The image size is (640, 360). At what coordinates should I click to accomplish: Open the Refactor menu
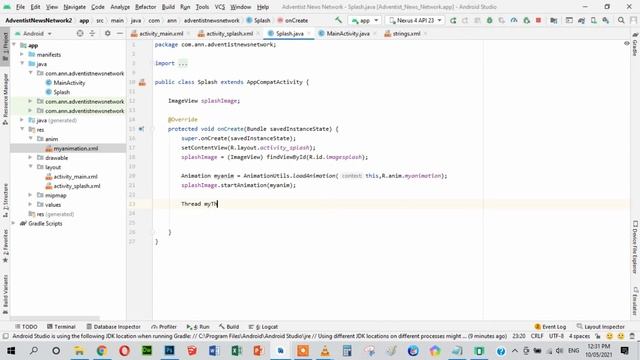pos(145,7)
